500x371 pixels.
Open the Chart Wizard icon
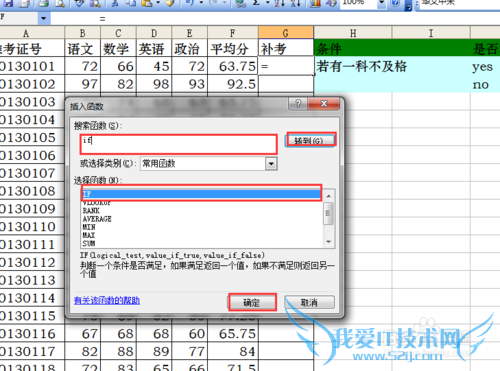point(315,3)
